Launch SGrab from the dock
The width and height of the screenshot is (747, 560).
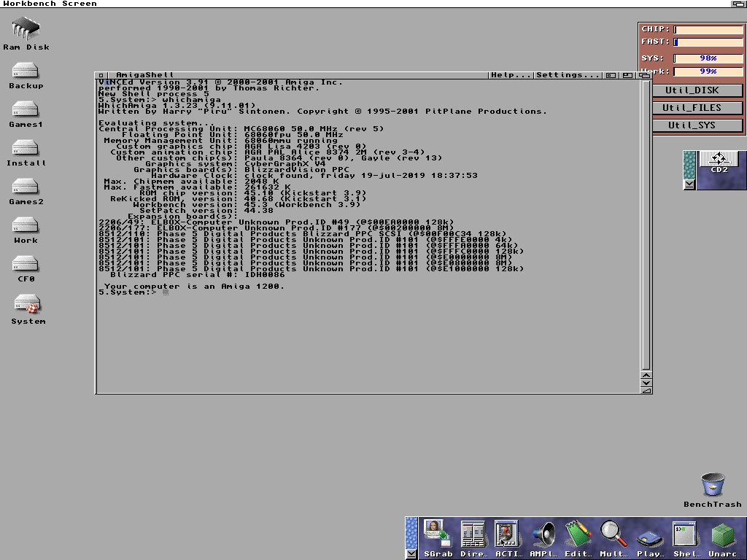[x=438, y=538]
